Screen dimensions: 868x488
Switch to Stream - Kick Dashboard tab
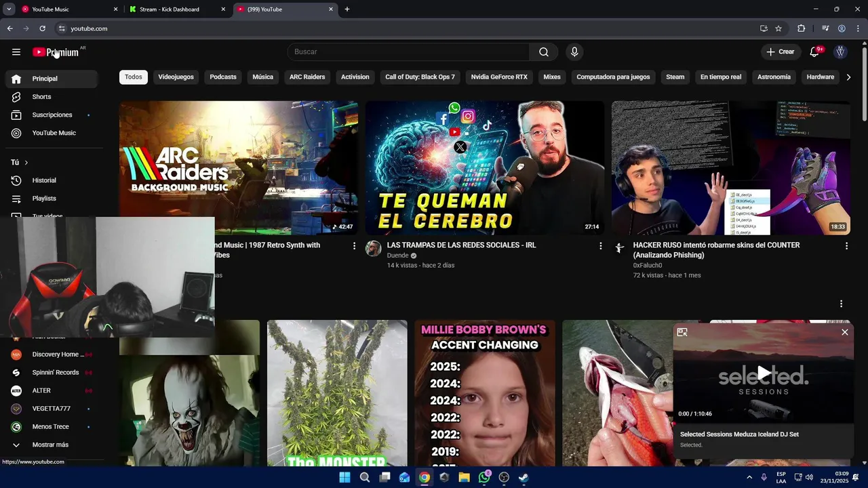(176, 9)
